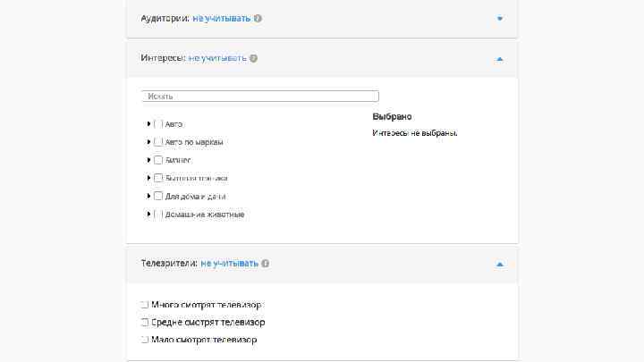
Task: Expand the Домашние животные tree triangle
Action: tap(148, 215)
